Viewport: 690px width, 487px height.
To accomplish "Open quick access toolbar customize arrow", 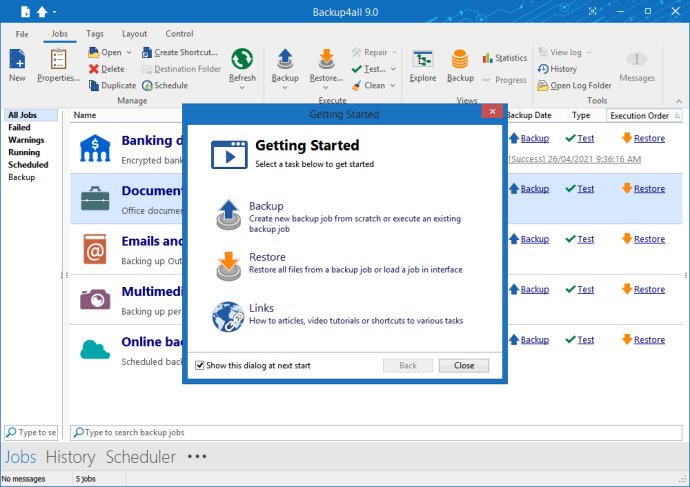I will point(55,12).
